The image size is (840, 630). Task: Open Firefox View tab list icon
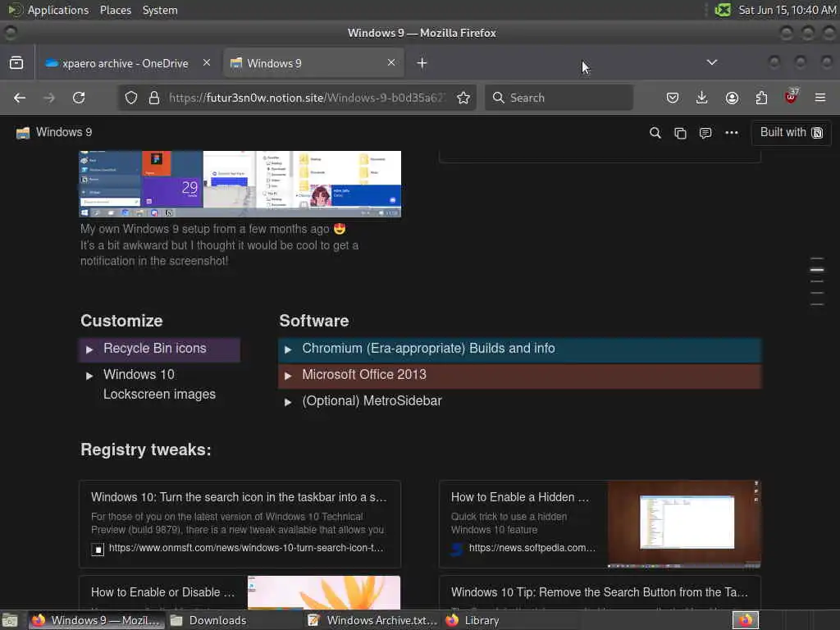(16, 62)
